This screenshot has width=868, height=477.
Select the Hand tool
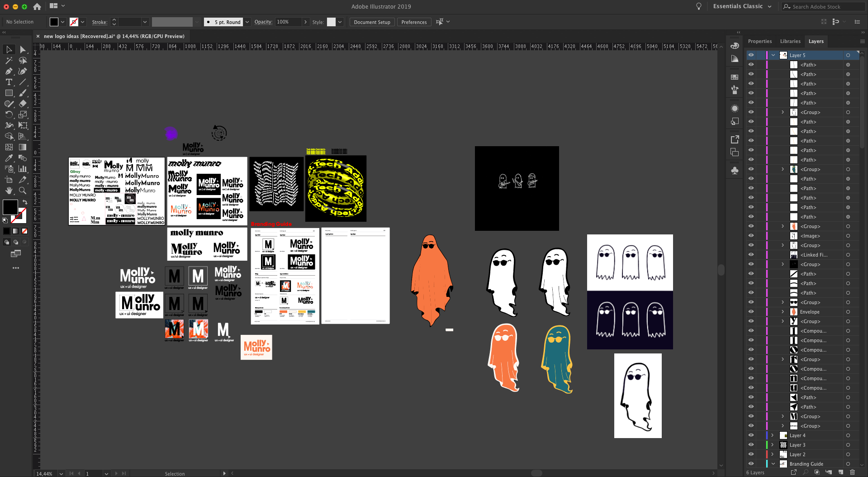[x=9, y=191]
